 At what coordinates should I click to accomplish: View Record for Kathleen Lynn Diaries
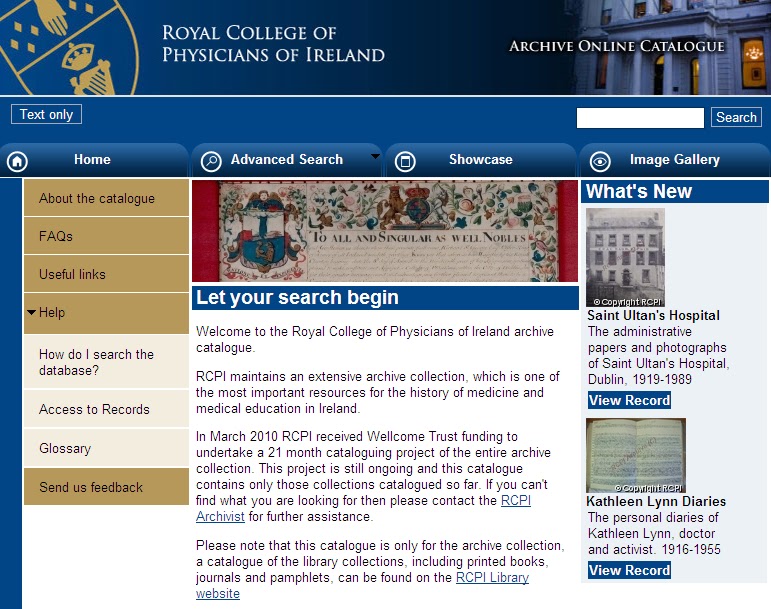coord(629,570)
